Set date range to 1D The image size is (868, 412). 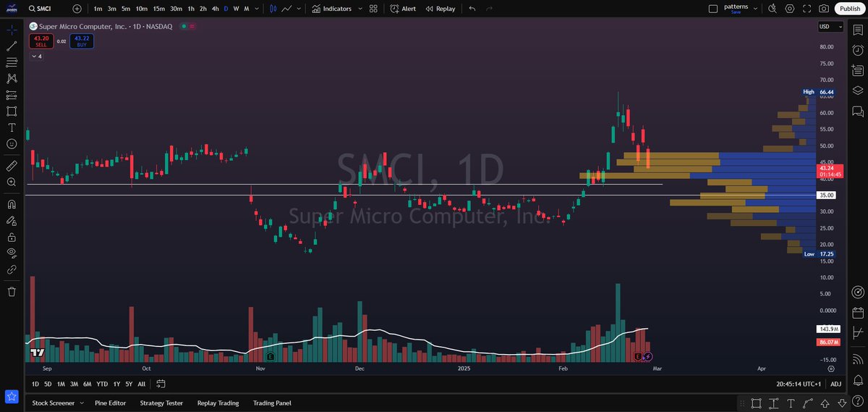pyautogui.click(x=35, y=384)
